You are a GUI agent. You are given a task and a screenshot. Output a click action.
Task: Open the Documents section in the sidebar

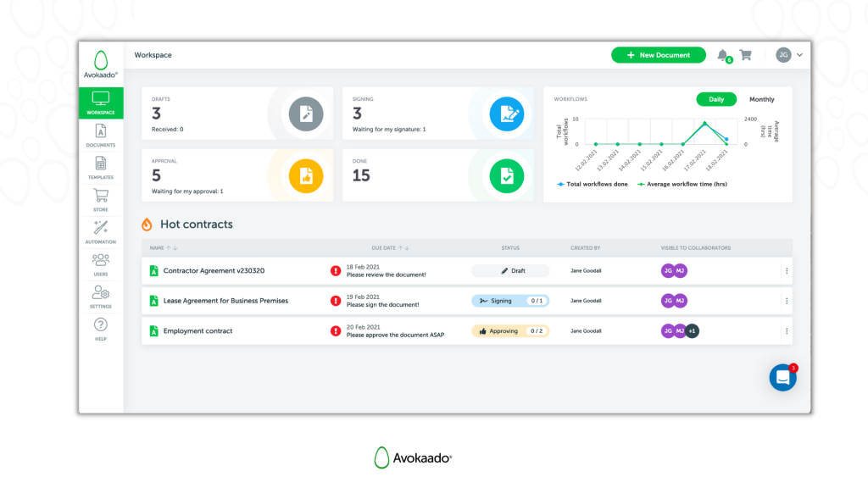click(100, 137)
